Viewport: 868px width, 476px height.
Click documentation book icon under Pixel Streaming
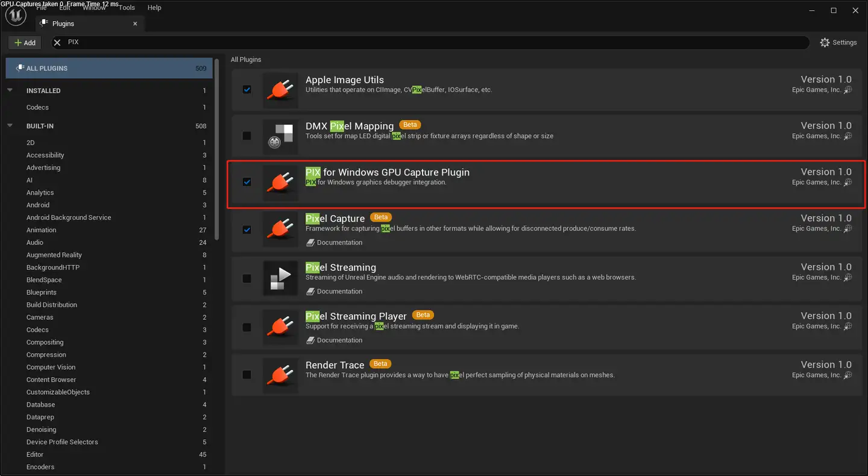point(310,292)
